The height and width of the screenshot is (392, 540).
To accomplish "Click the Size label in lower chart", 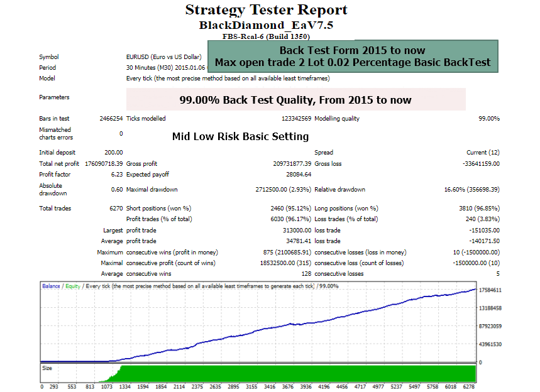I will (47, 368).
